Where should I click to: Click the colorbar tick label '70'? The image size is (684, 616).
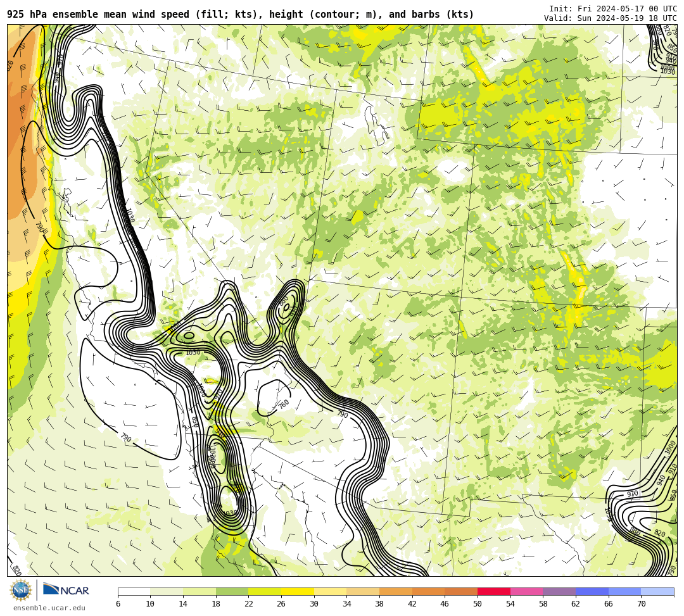[641, 604]
